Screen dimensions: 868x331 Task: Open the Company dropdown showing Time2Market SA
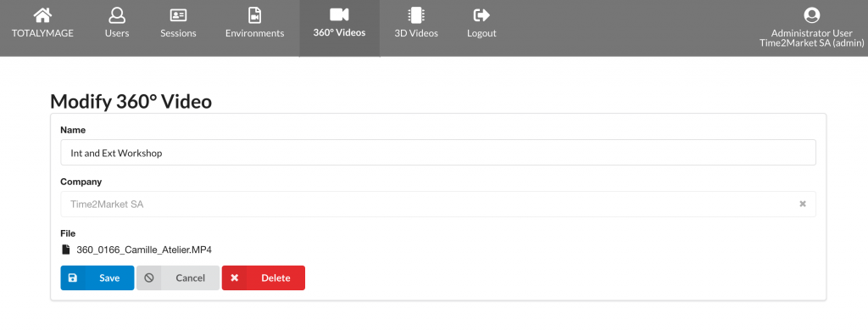[438, 204]
